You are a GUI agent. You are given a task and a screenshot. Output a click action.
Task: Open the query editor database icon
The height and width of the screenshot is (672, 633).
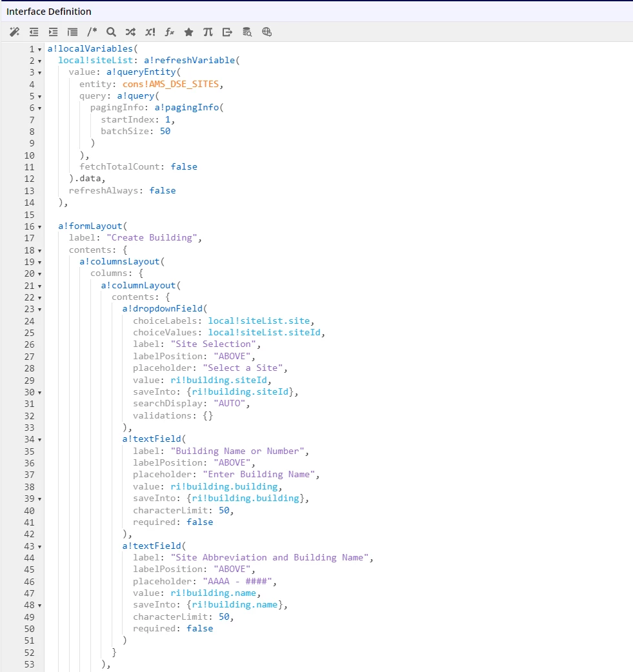pyautogui.click(x=247, y=32)
